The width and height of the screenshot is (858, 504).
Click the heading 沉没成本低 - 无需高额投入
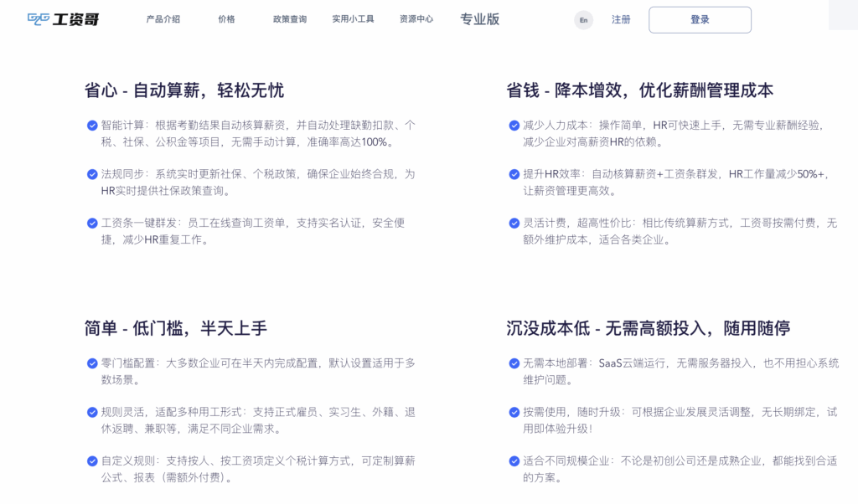point(648,328)
